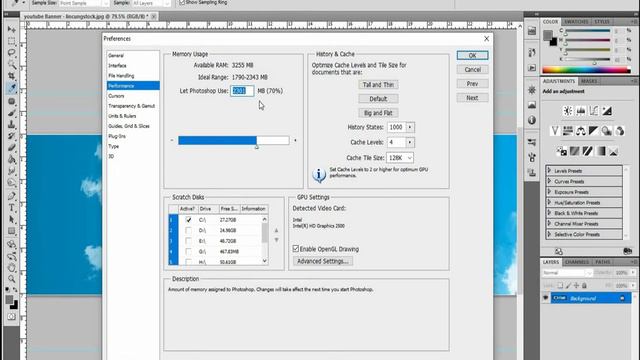Select the Move tool
The width and height of the screenshot is (640, 360).
tap(11, 29)
